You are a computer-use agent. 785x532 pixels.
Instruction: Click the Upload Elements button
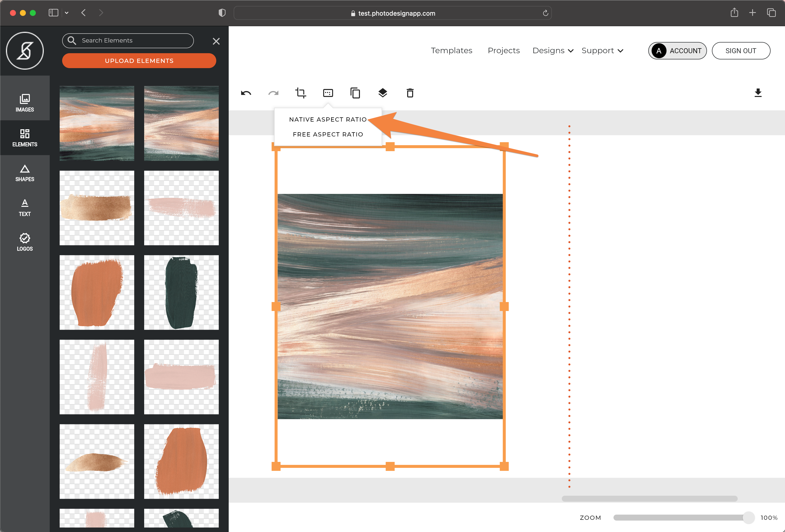pos(139,61)
